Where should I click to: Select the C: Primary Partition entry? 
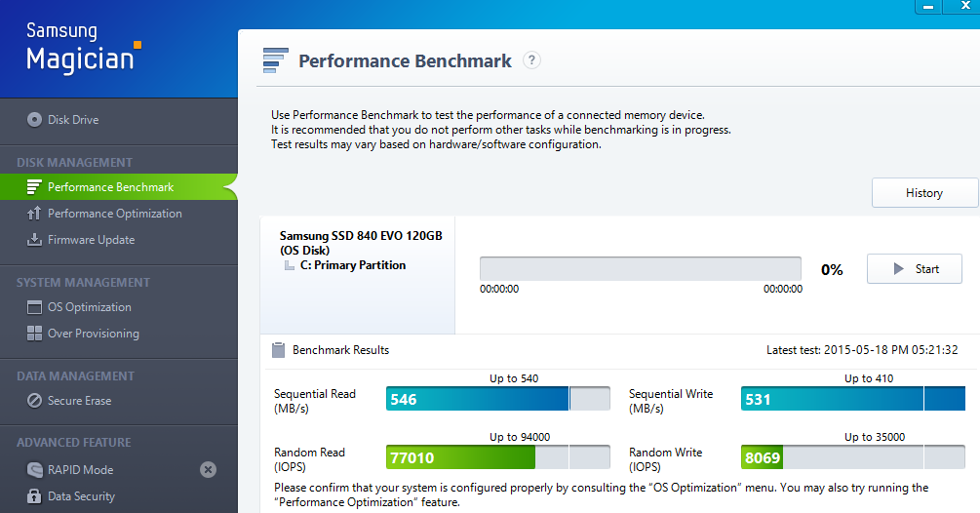pyautogui.click(x=352, y=265)
